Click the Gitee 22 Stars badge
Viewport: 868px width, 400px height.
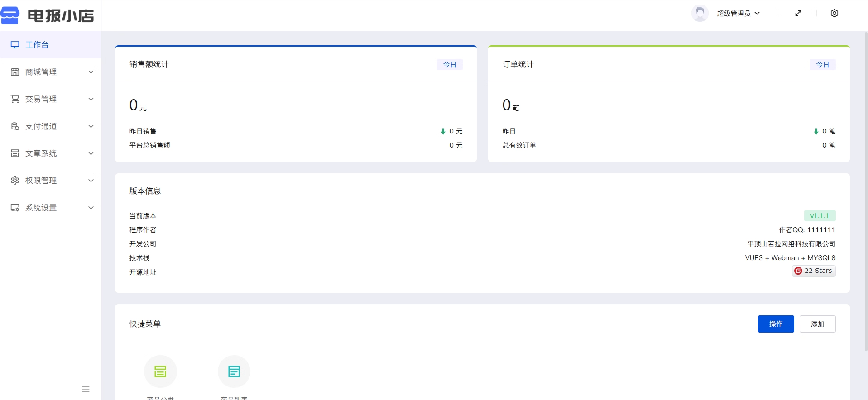813,271
